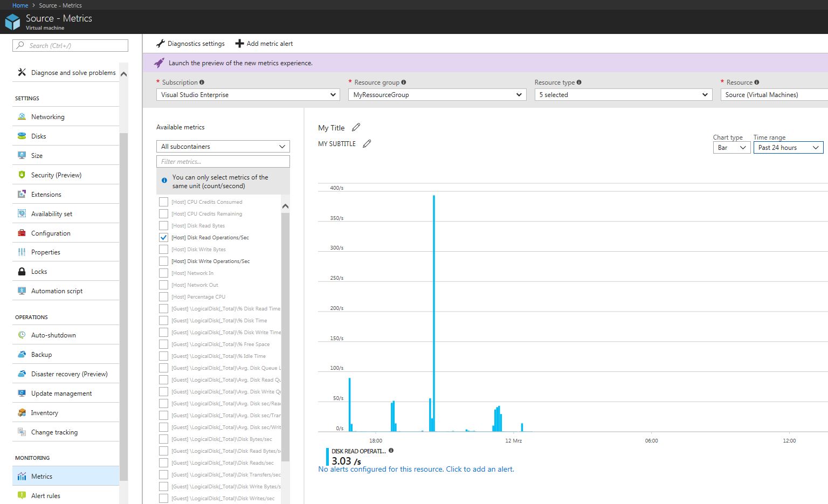Open the Chart type dropdown
This screenshot has width=828, height=504.
pyautogui.click(x=732, y=147)
